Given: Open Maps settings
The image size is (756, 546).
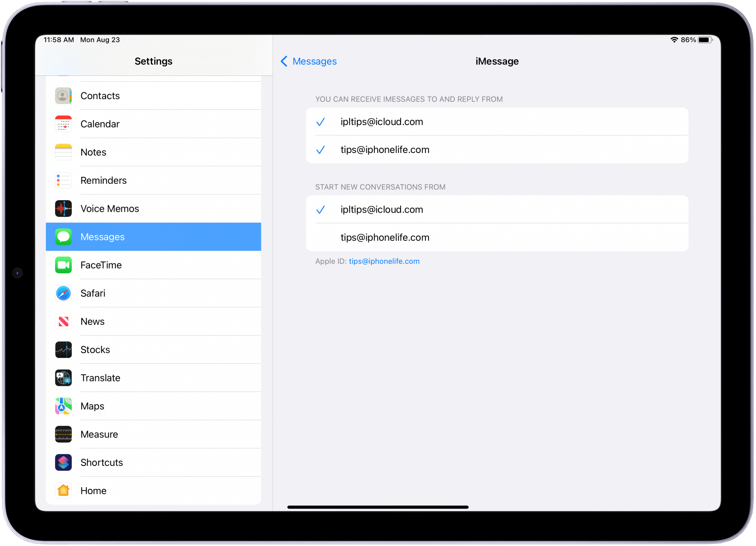Looking at the screenshot, I should 154,406.
